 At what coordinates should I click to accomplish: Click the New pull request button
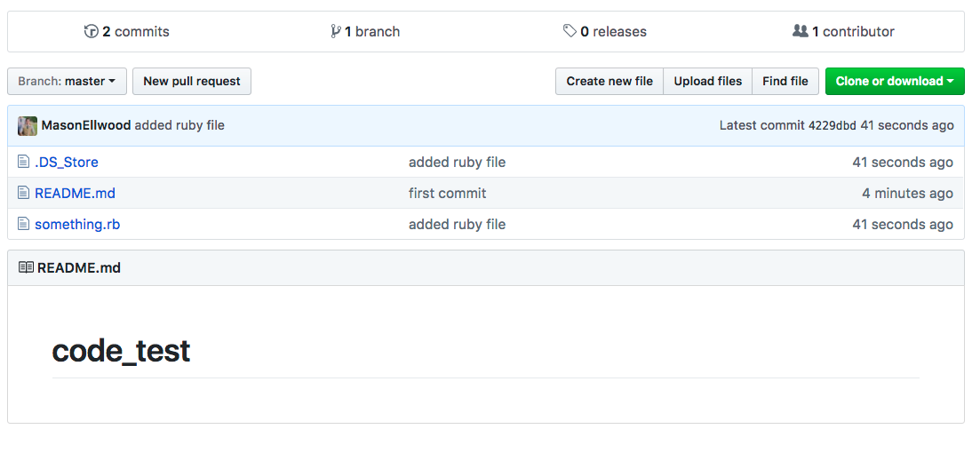[x=192, y=81]
